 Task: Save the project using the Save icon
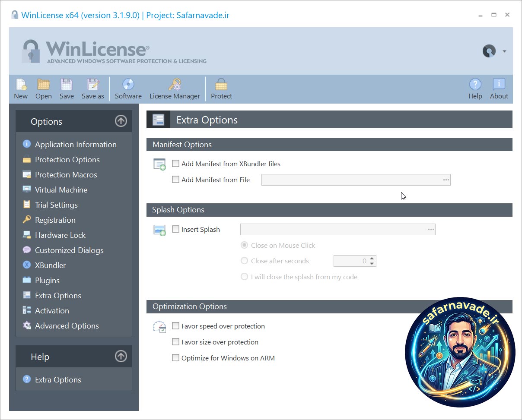[x=67, y=84]
